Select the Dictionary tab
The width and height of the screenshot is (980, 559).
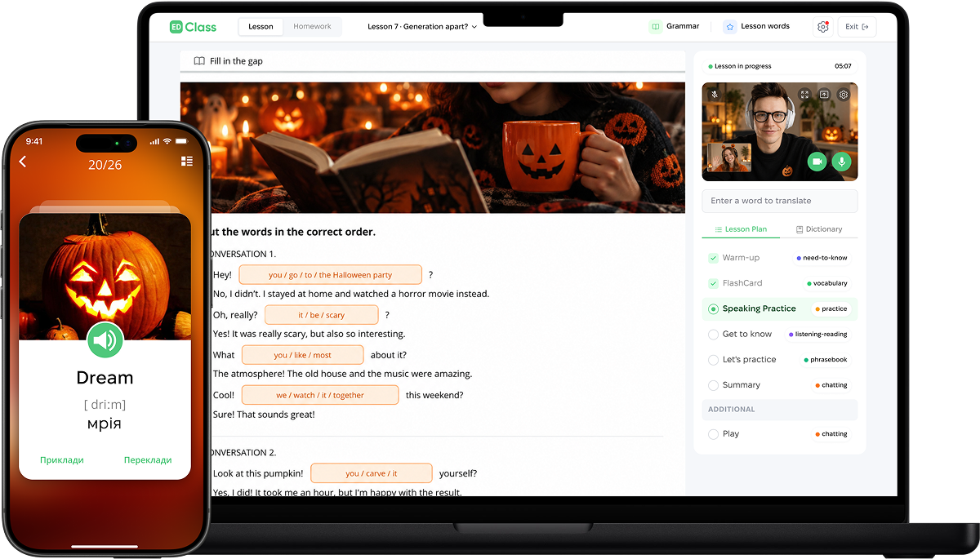point(819,229)
